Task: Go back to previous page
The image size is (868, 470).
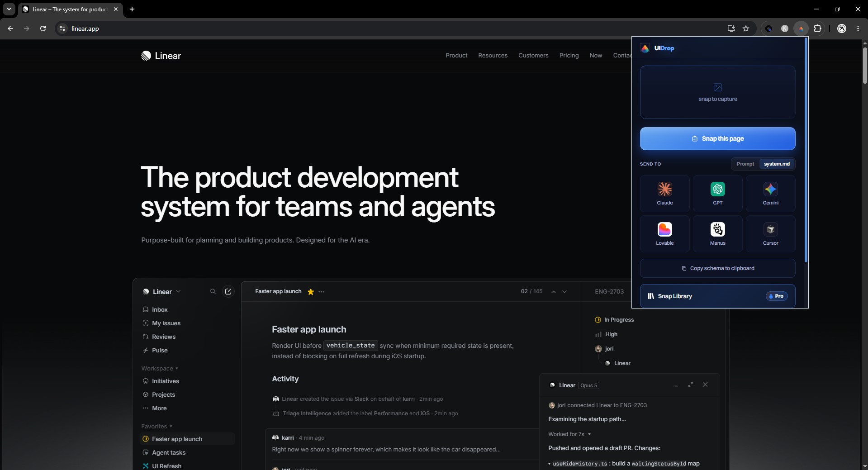Action: (x=10, y=28)
